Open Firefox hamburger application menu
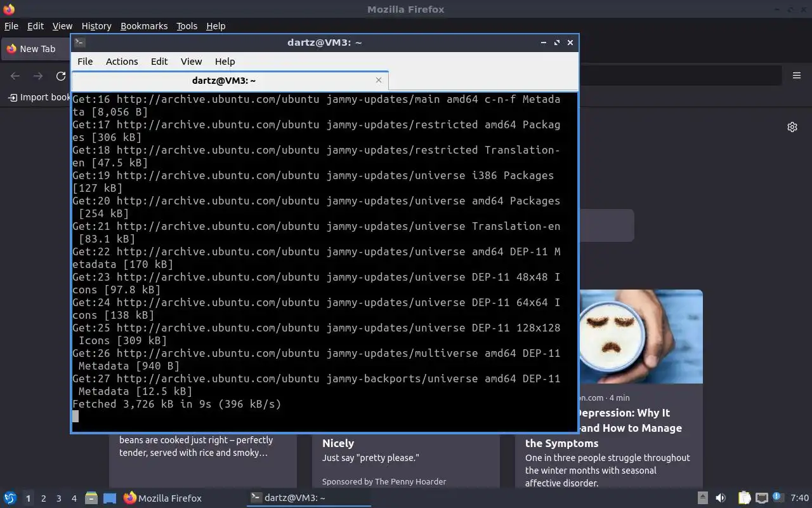The image size is (812, 508). [797, 76]
